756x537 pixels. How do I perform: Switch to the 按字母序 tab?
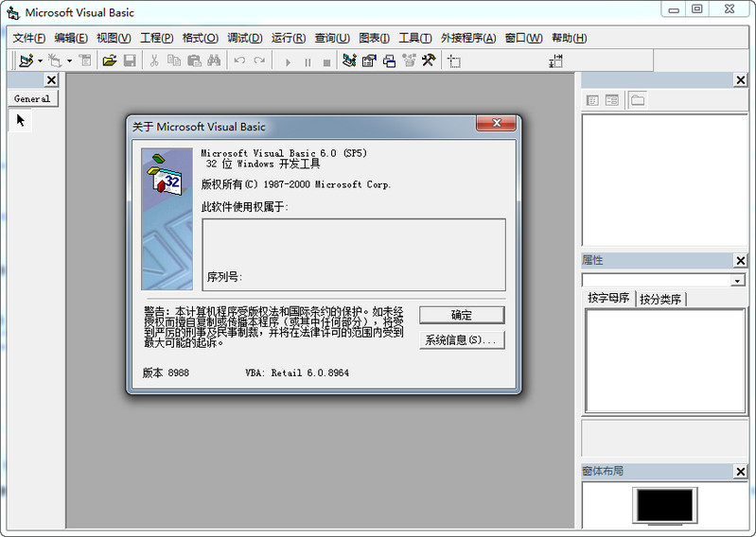pyautogui.click(x=608, y=298)
